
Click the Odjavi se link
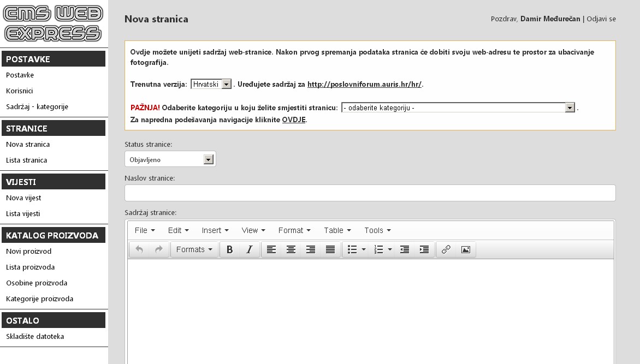tap(601, 18)
